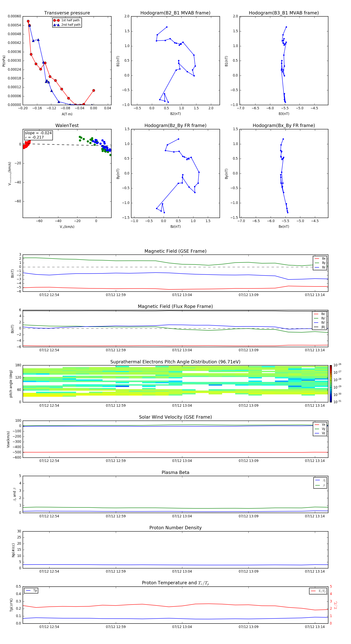Click the 'WalenTest' plot title
This screenshot has height=644, width=351.
67,125
